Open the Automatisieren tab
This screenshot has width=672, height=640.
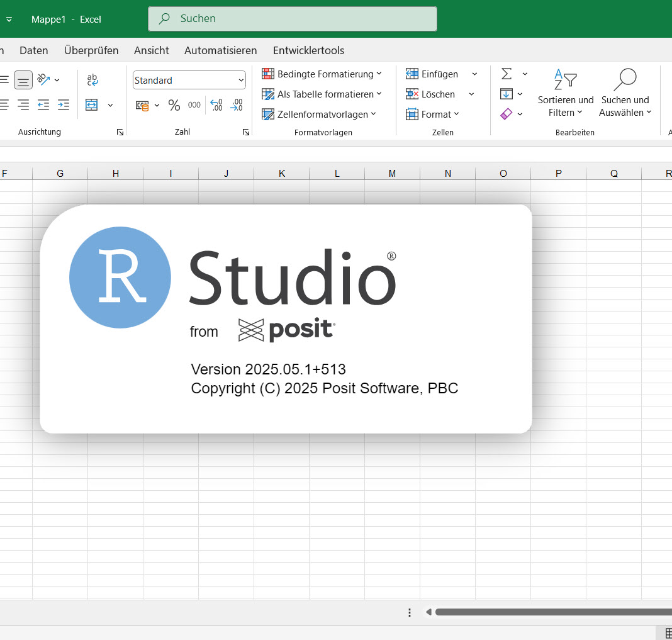221,50
